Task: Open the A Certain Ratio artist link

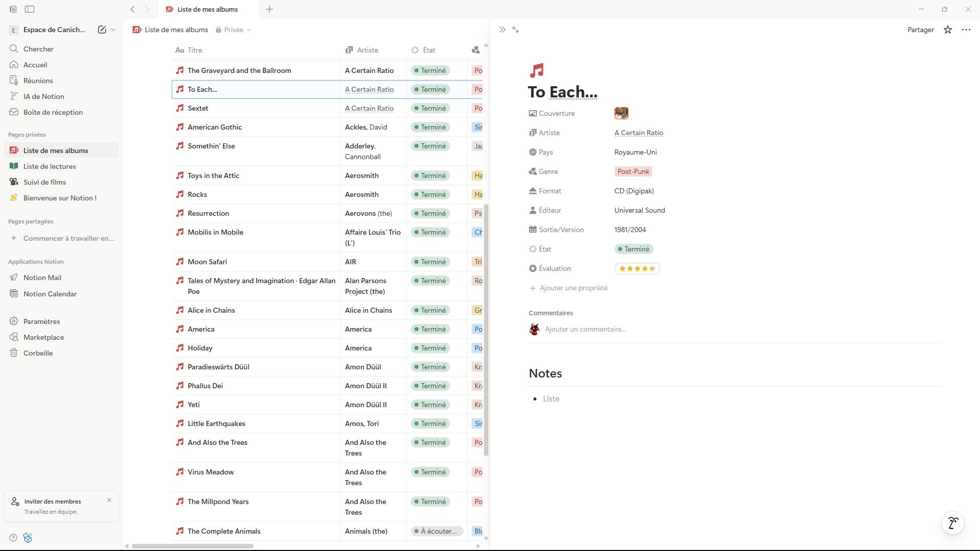Action: (639, 133)
